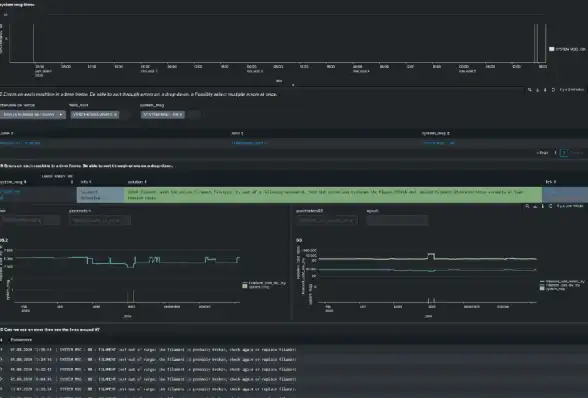Remove the selected field tag via its x
Image resolution: width=588 pixels, height=398 pixels.
(116, 114)
